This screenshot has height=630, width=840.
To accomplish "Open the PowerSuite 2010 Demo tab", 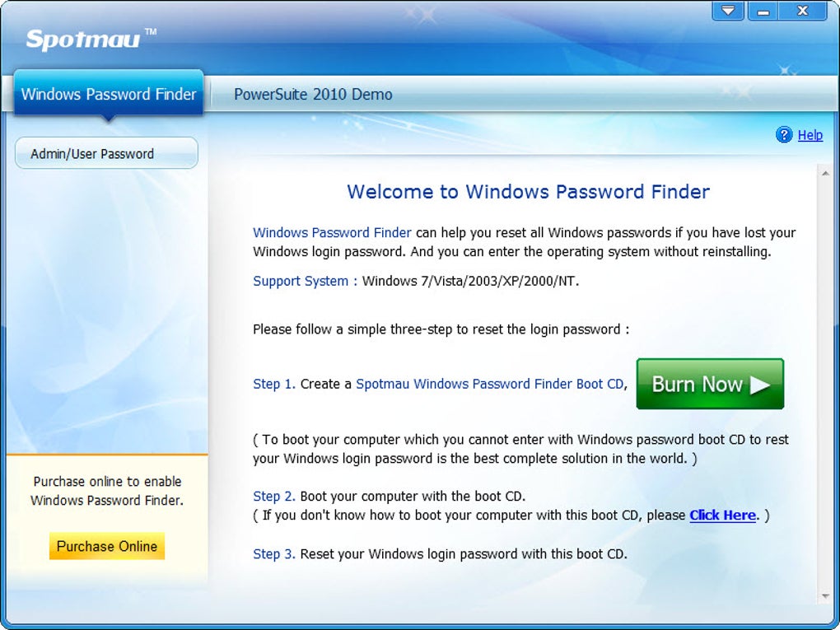I will pyautogui.click(x=313, y=94).
